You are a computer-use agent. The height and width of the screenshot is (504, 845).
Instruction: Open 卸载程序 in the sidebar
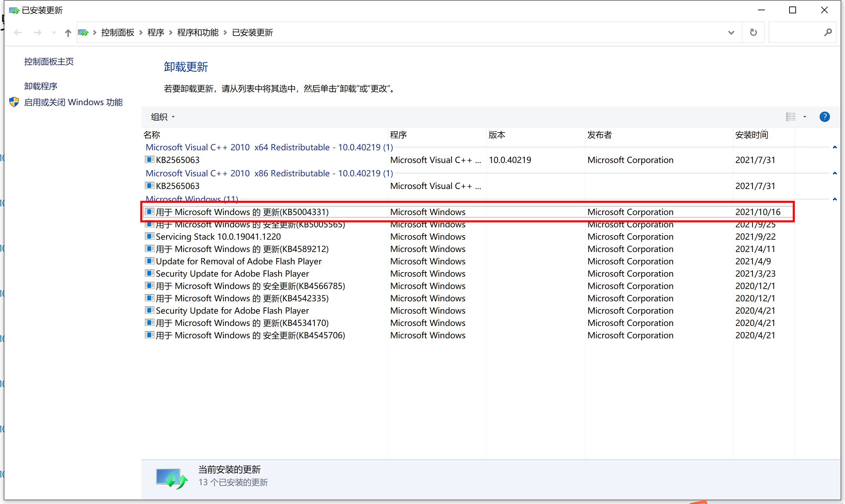click(40, 86)
